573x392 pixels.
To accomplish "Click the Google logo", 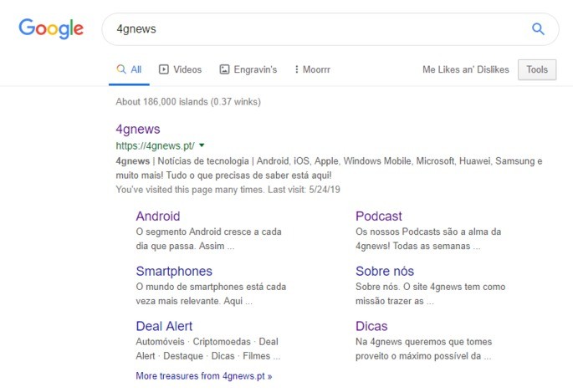I will tap(51, 29).
